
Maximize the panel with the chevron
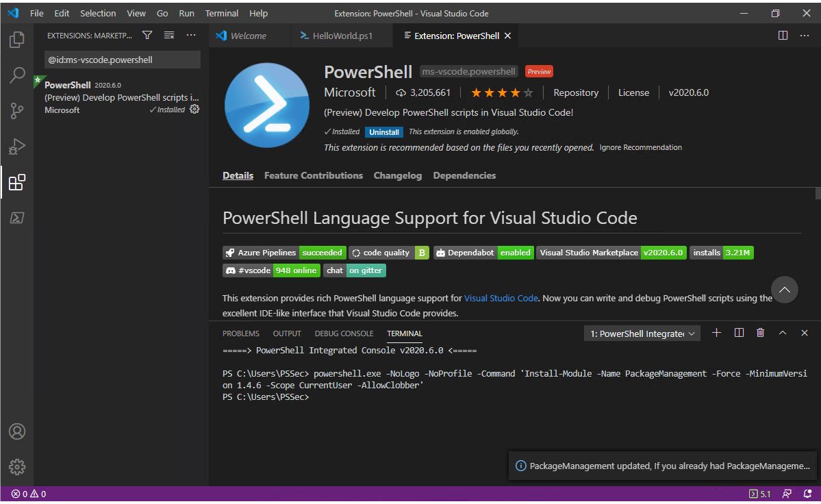782,332
